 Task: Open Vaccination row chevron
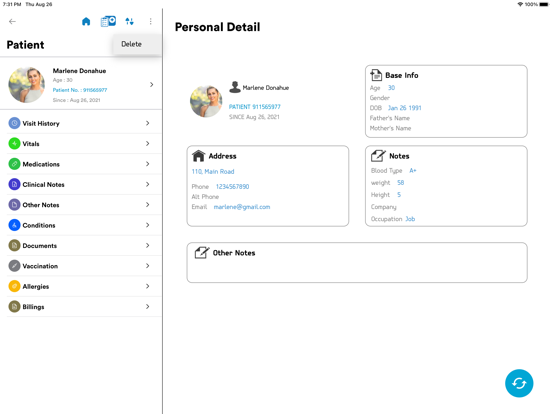tap(148, 266)
